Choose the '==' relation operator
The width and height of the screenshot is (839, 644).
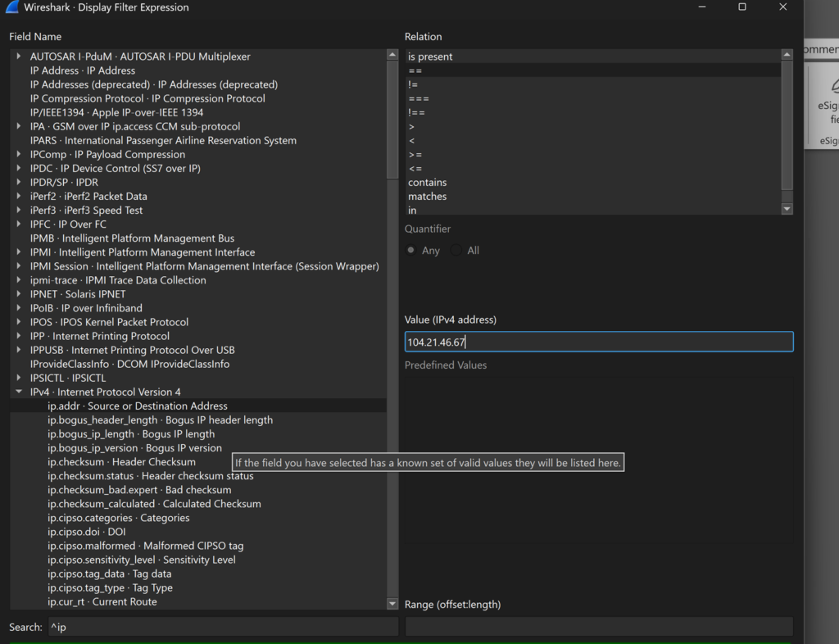[x=415, y=71]
